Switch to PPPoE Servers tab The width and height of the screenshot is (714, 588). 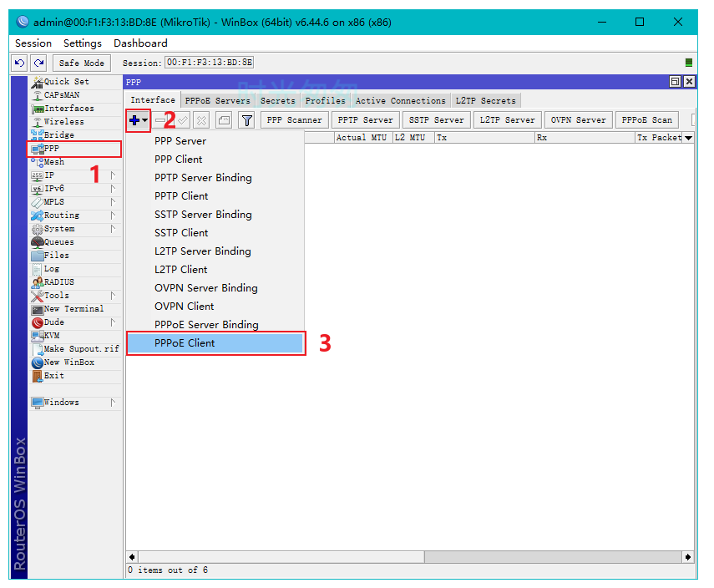[218, 101]
